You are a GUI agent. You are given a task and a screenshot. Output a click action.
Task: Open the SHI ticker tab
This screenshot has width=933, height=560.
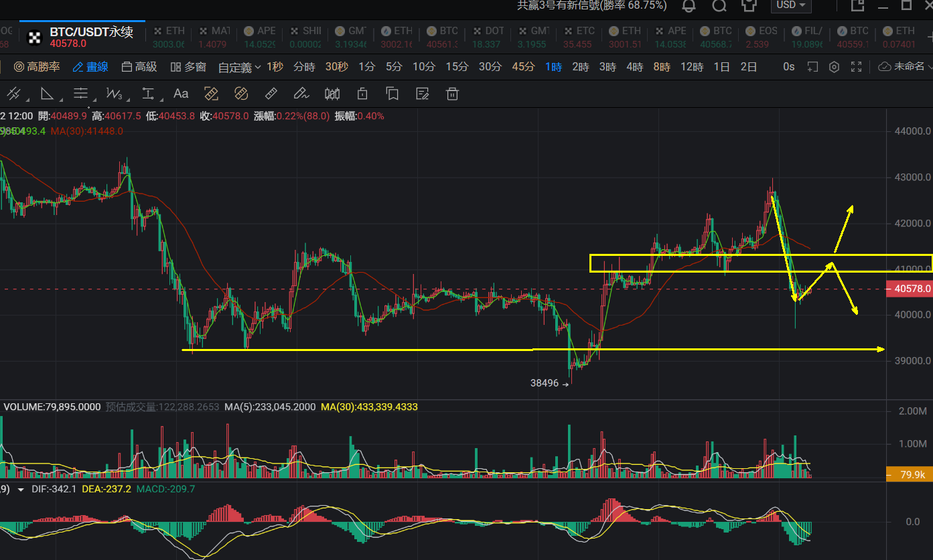point(305,38)
